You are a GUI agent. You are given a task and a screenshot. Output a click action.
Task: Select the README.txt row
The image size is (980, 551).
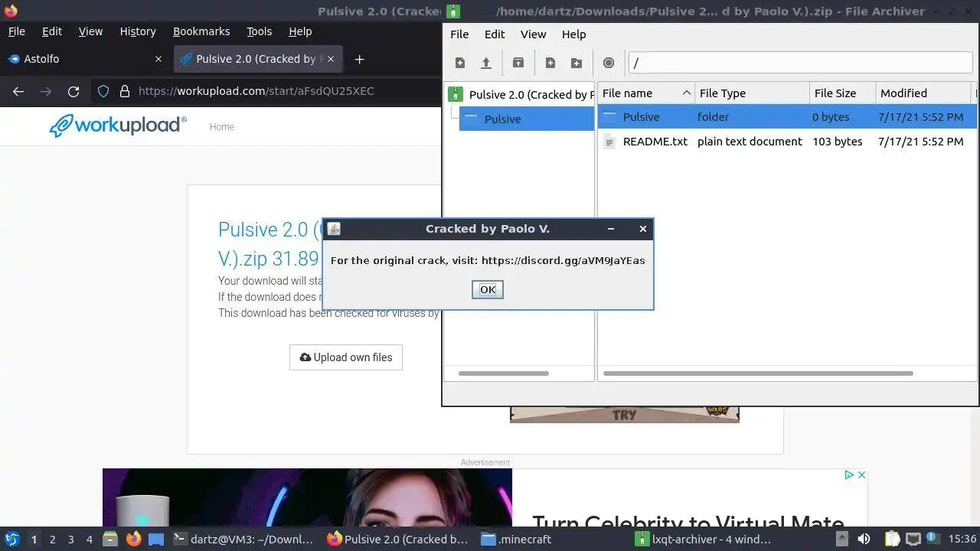tap(786, 142)
